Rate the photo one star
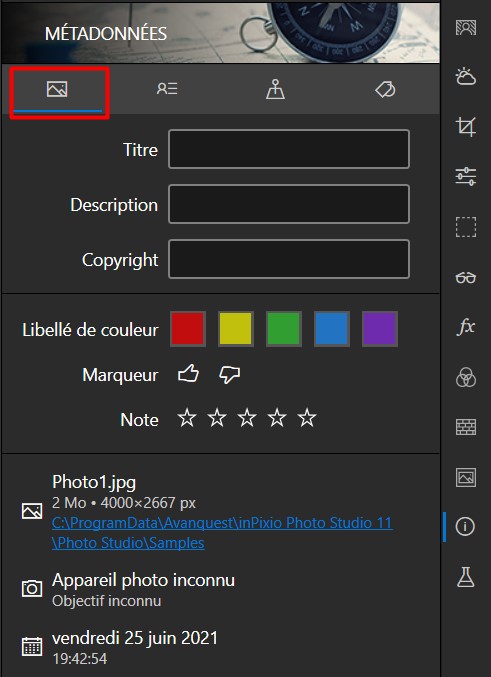 pyautogui.click(x=187, y=418)
